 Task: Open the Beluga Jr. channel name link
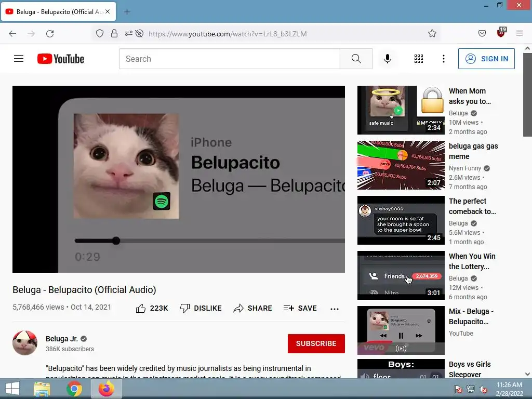(x=62, y=339)
